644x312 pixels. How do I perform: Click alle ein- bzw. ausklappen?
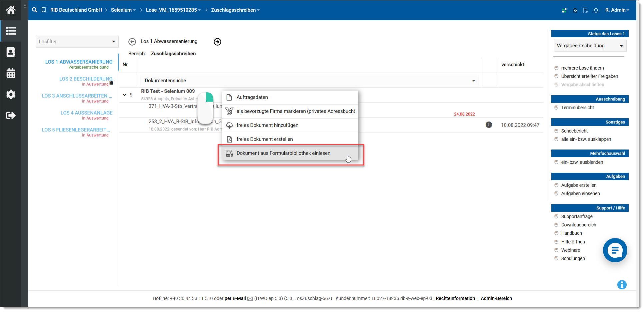click(586, 139)
